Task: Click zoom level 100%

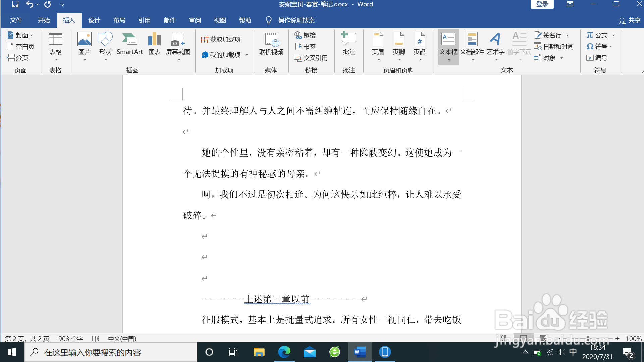Action: click(x=634, y=339)
